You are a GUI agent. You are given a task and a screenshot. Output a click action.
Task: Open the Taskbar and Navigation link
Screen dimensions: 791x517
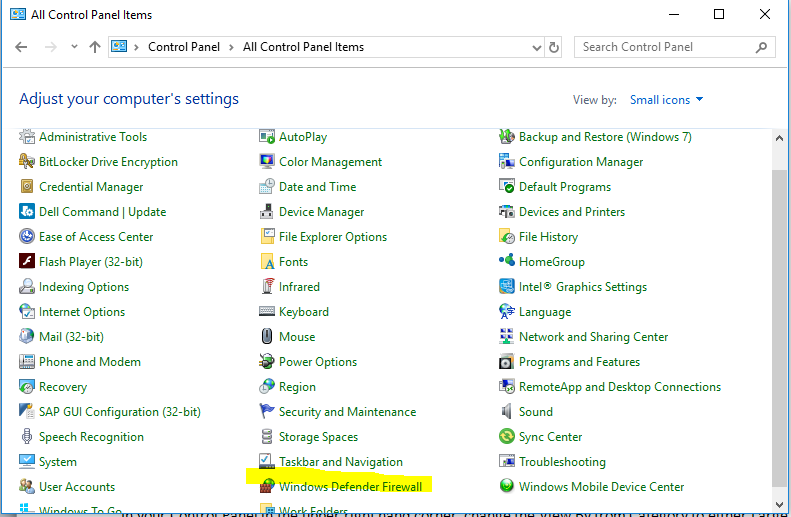point(341,462)
